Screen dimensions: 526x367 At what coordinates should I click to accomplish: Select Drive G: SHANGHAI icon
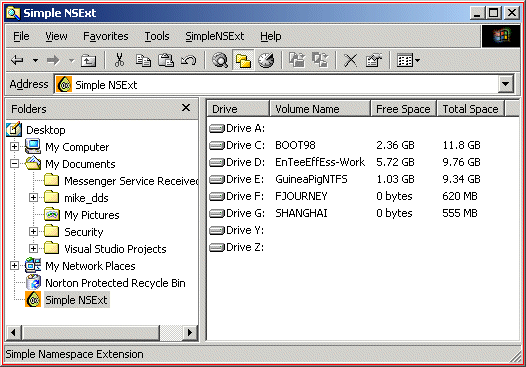(217, 213)
